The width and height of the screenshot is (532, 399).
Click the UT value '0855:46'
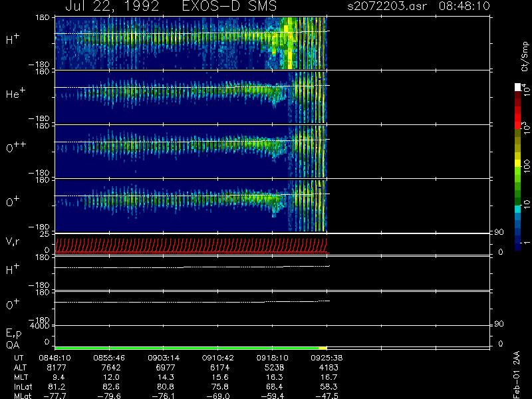[x=109, y=358]
